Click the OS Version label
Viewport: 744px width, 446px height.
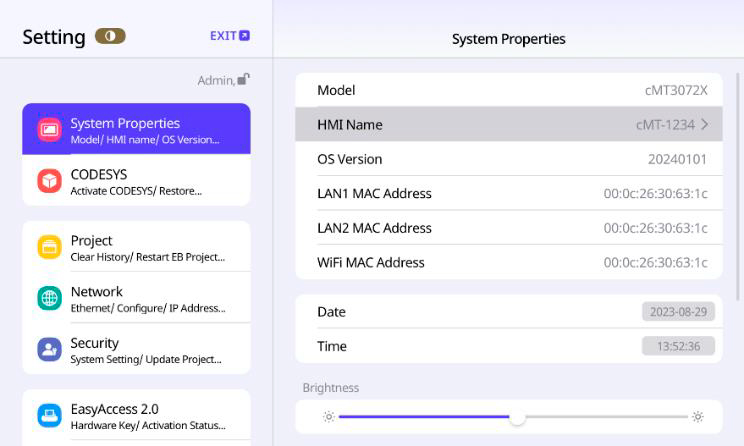[350, 159]
